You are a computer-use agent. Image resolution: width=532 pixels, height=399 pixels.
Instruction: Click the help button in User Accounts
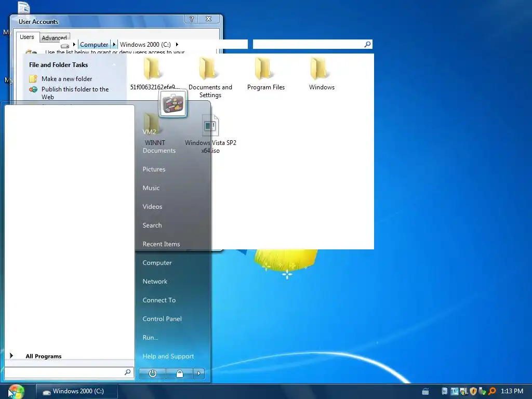[192, 19]
